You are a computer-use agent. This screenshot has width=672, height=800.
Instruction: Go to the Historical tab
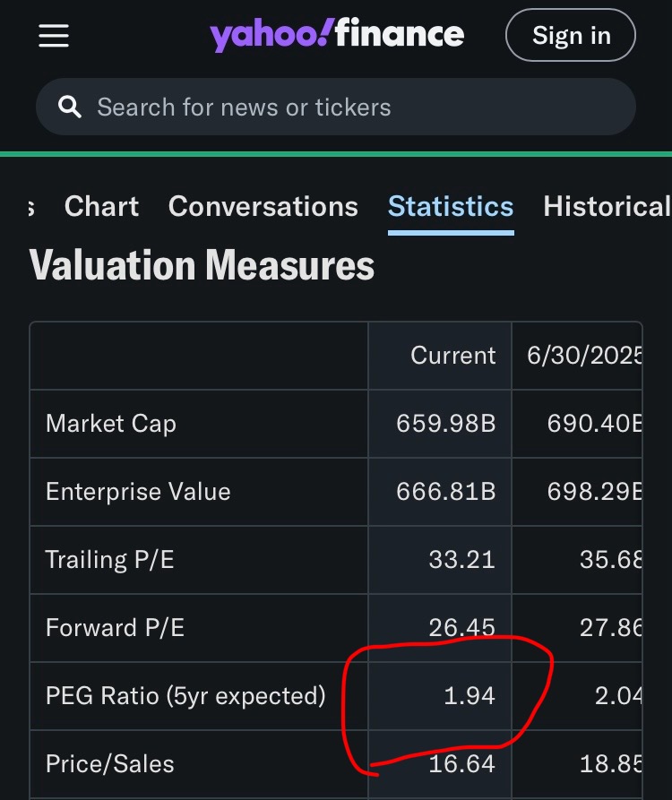pyautogui.click(x=606, y=207)
